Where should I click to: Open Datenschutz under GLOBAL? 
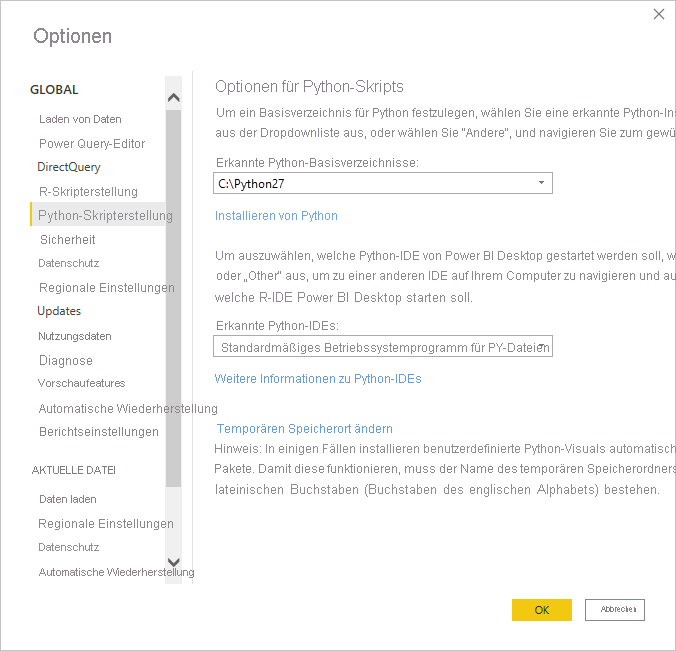pyautogui.click(x=69, y=263)
